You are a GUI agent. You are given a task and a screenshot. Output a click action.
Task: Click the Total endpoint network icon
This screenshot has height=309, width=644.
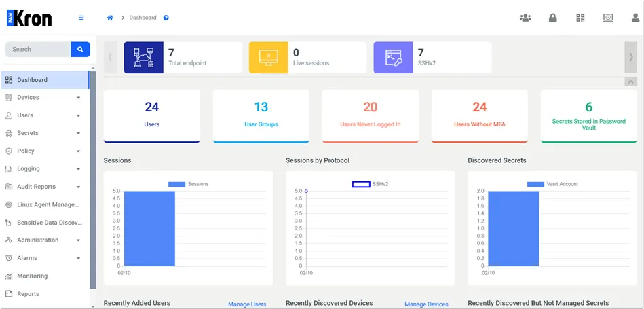click(x=144, y=58)
